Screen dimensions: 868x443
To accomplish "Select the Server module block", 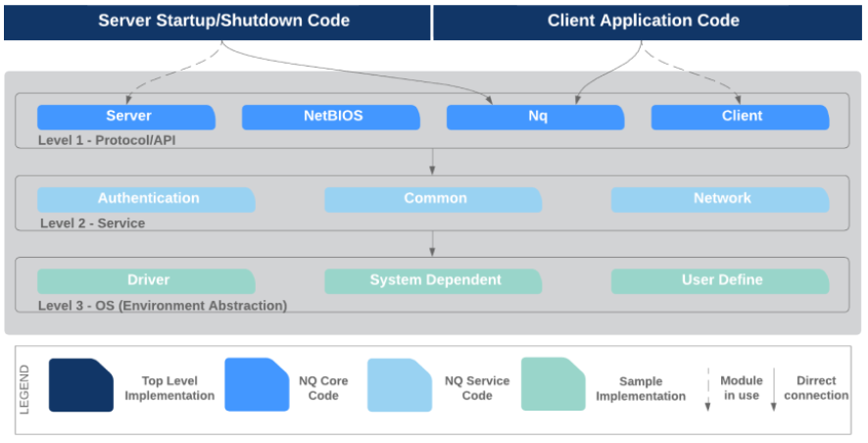I will pyautogui.click(x=126, y=117).
